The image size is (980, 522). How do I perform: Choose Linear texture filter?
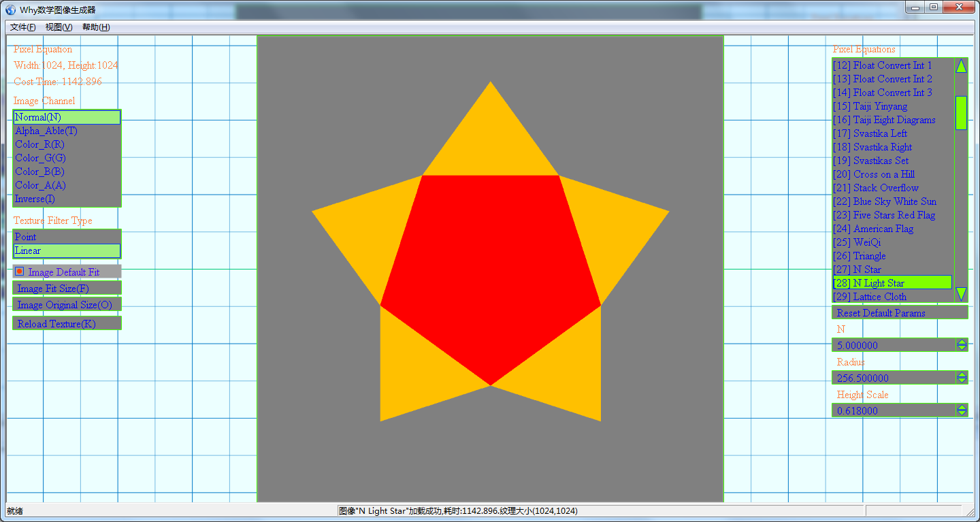click(x=67, y=250)
